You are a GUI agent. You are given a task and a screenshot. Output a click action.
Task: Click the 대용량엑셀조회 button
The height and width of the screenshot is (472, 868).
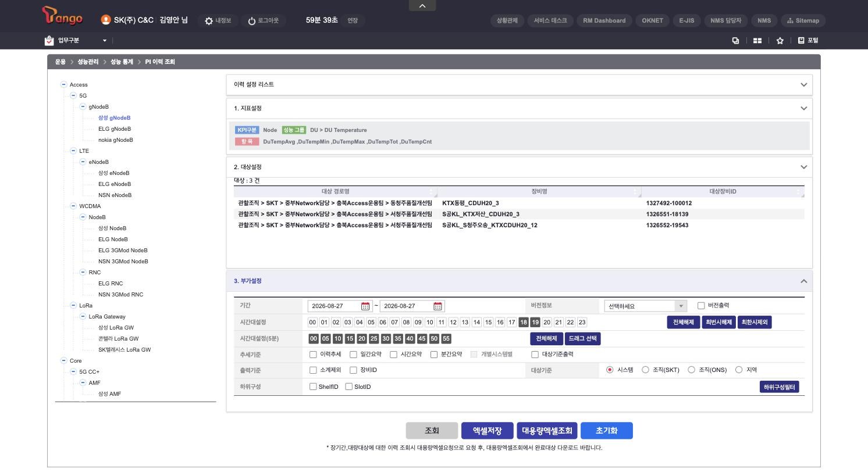(547, 431)
